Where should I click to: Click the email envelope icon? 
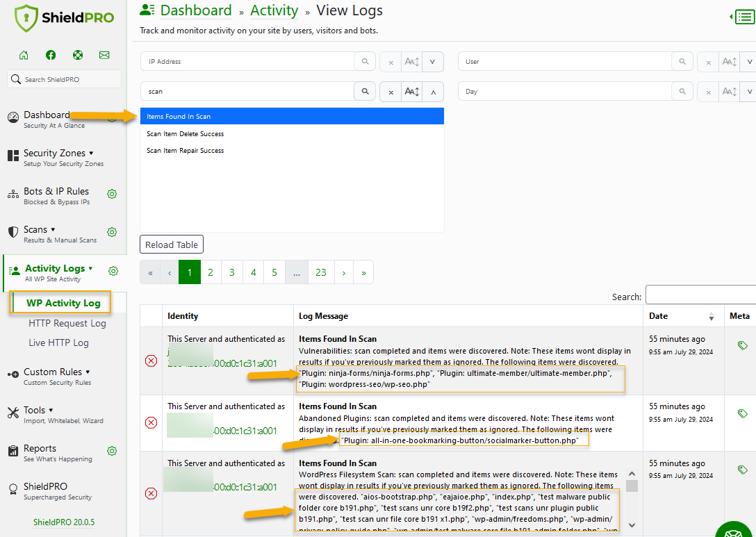point(104,55)
